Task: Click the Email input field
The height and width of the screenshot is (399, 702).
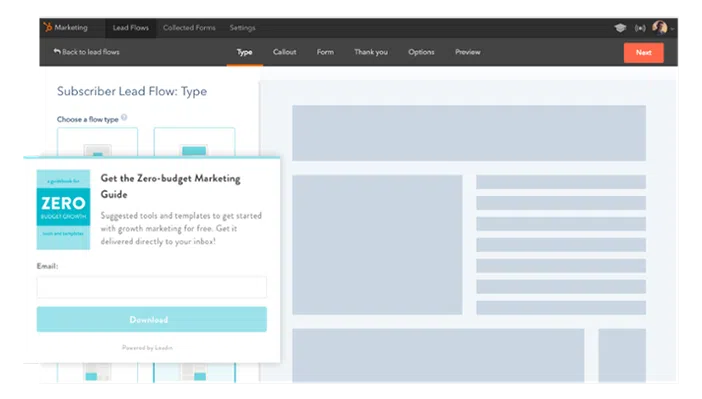Action: [152, 287]
